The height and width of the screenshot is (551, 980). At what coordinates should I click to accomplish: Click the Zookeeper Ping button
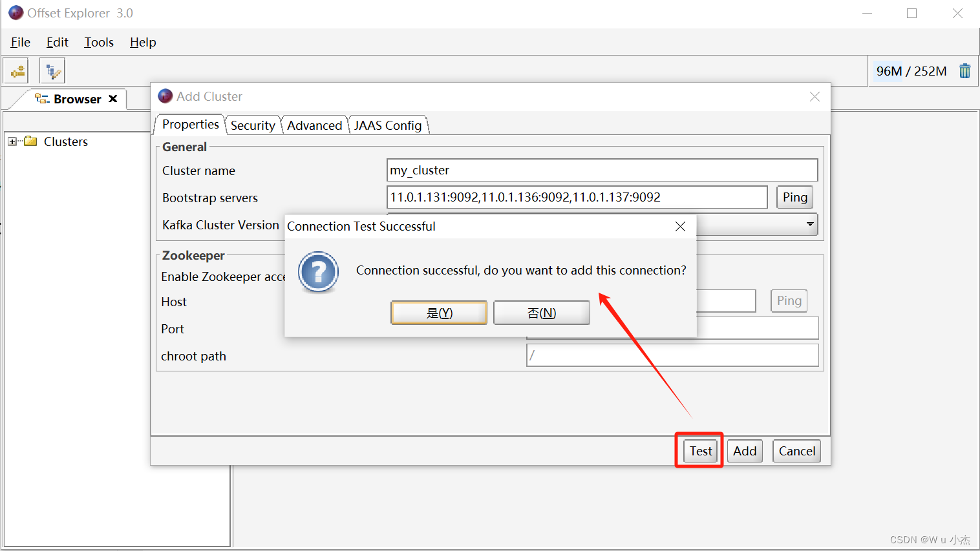[789, 300]
